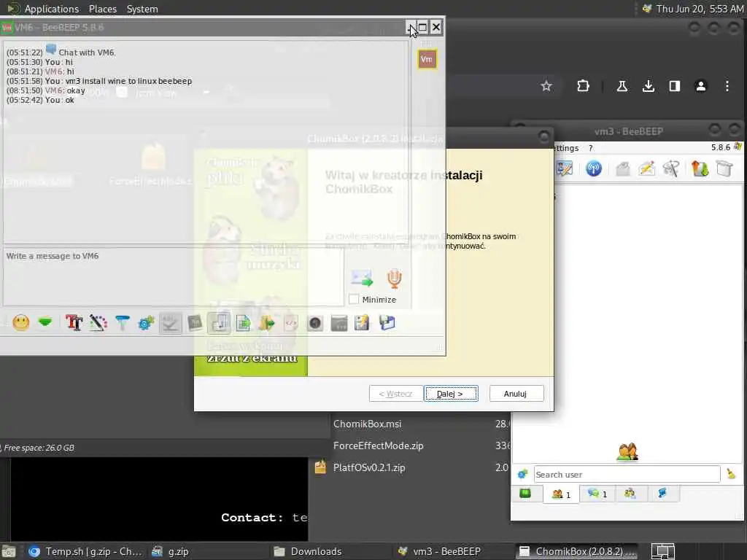Viewport: 747px width, 560px height.
Task: Open the Places menu
Action: 102,9
